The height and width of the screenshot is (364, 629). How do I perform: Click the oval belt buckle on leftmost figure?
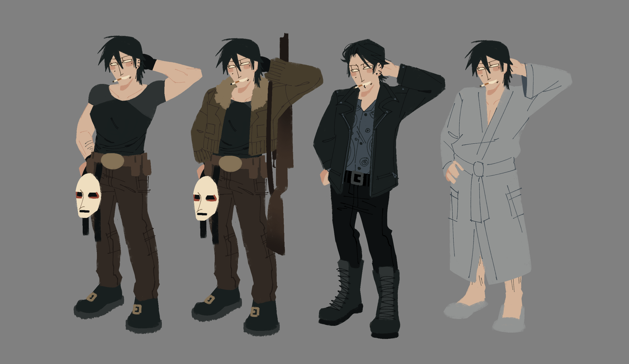pos(113,161)
